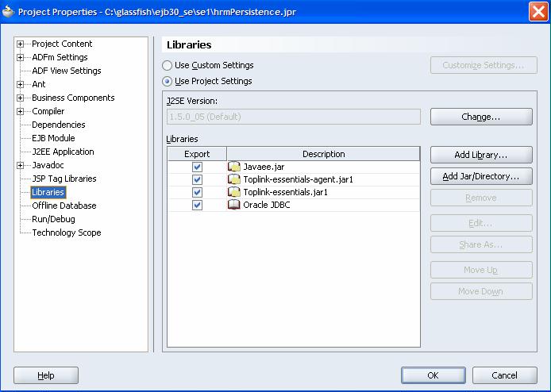The height and width of the screenshot is (392, 551).
Task: Open Run/Debug settings
Action: [x=53, y=219]
